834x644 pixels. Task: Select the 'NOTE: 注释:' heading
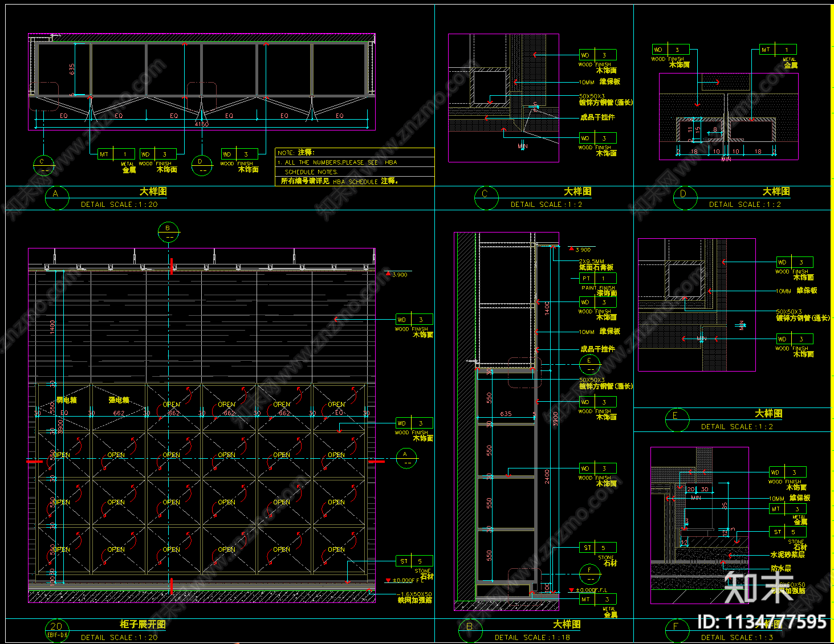click(296, 153)
